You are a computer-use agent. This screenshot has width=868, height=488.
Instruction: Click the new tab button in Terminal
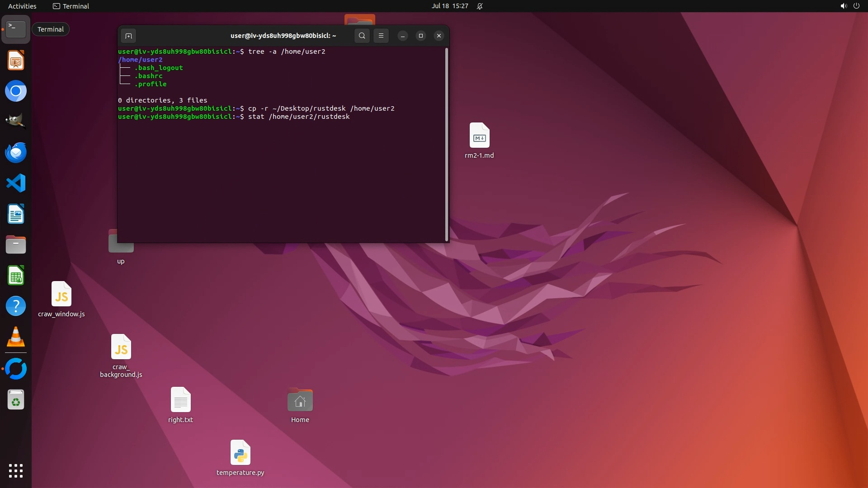pos(128,36)
